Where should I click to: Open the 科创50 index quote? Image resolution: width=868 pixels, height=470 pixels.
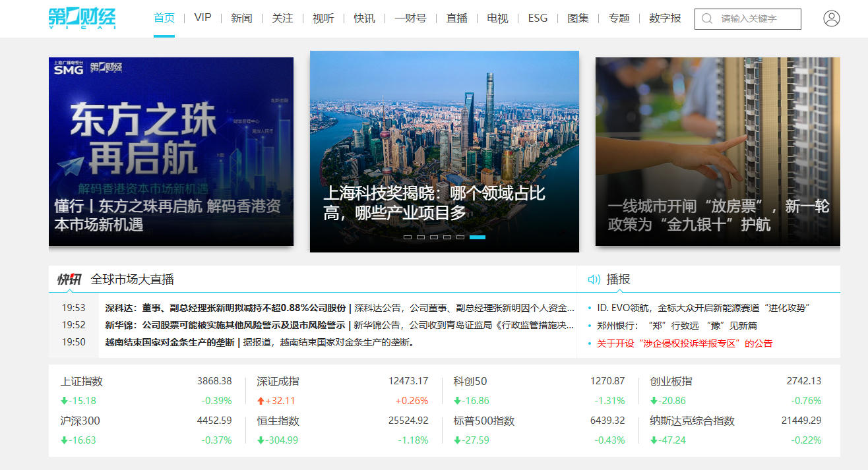coord(470,382)
